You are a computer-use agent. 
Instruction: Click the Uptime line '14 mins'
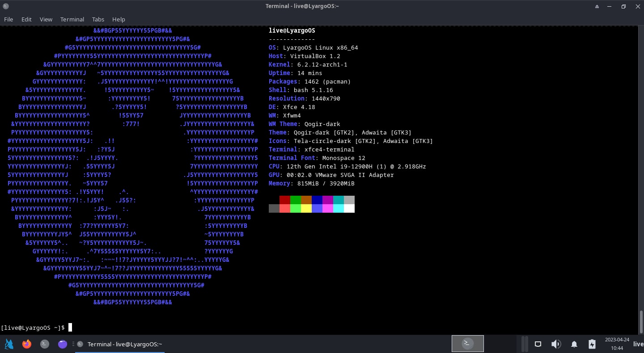(x=296, y=73)
